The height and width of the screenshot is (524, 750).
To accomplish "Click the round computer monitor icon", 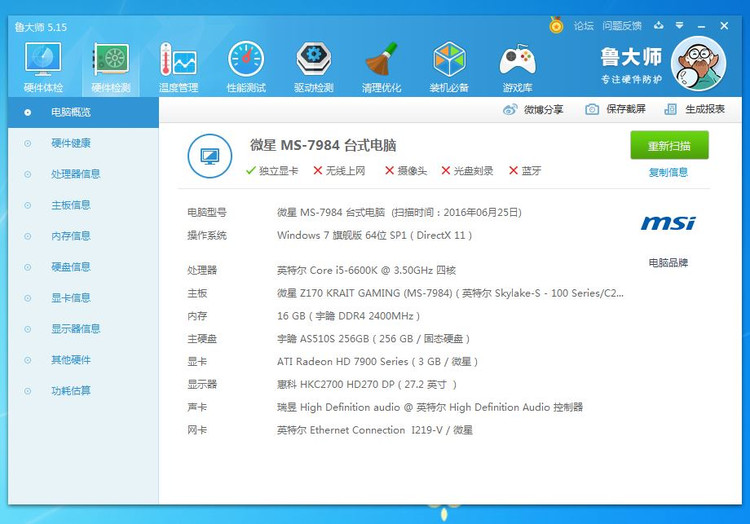I will point(210,156).
